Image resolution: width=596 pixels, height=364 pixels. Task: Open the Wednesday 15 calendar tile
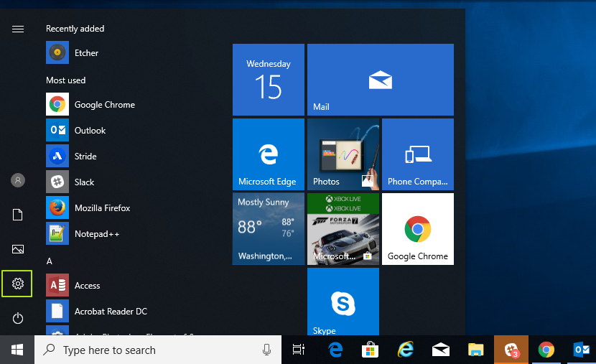(x=268, y=80)
